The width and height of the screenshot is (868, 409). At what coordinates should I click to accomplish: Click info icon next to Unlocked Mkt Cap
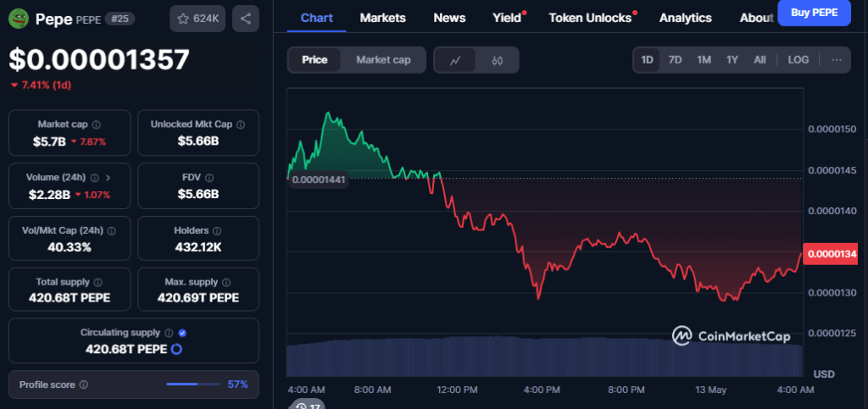coord(240,125)
